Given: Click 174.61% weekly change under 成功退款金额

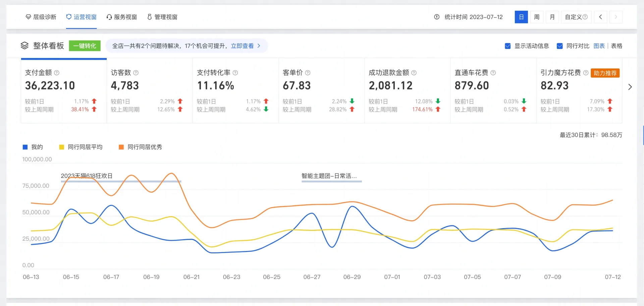Looking at the screenshot, I should (422, 109).
